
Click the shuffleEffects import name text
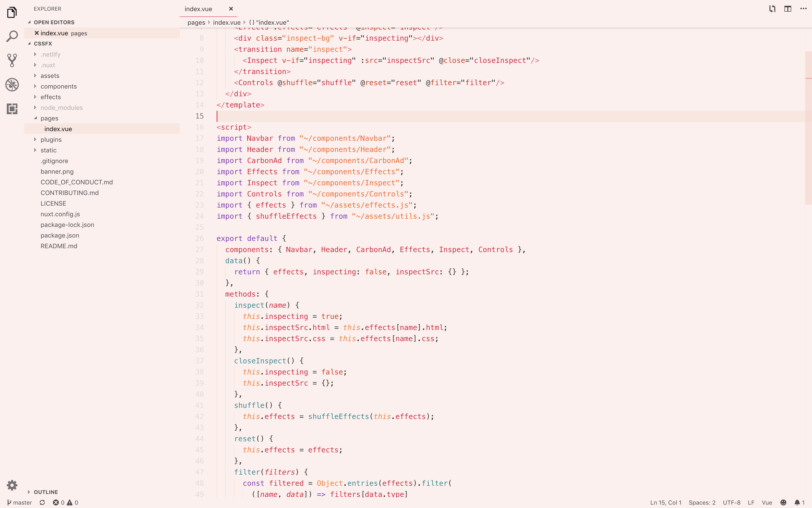[286, 216]
